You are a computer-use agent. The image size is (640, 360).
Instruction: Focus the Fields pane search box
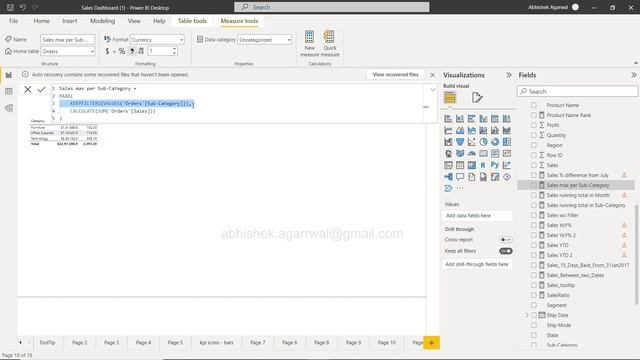pos(578,91)
